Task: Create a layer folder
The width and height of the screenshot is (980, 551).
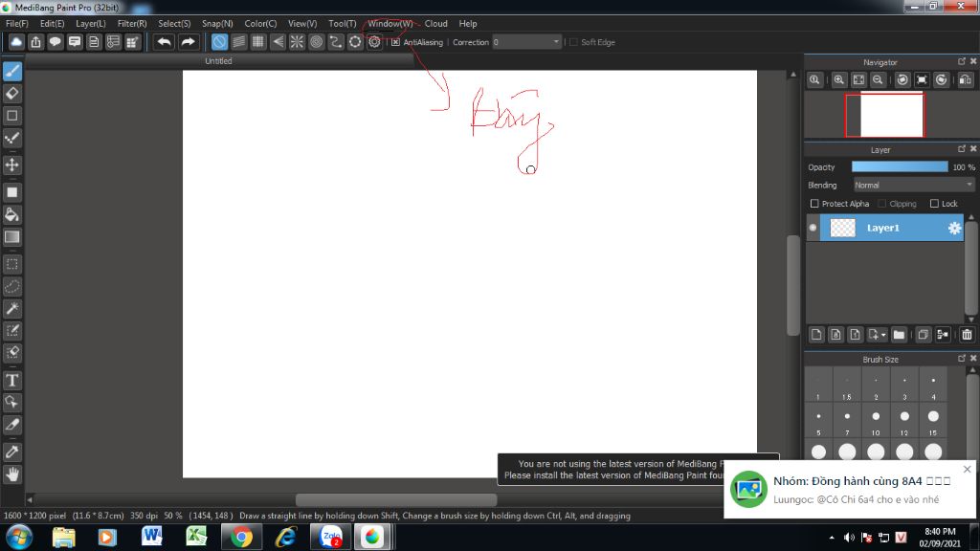Action: (x=899, y=335)
